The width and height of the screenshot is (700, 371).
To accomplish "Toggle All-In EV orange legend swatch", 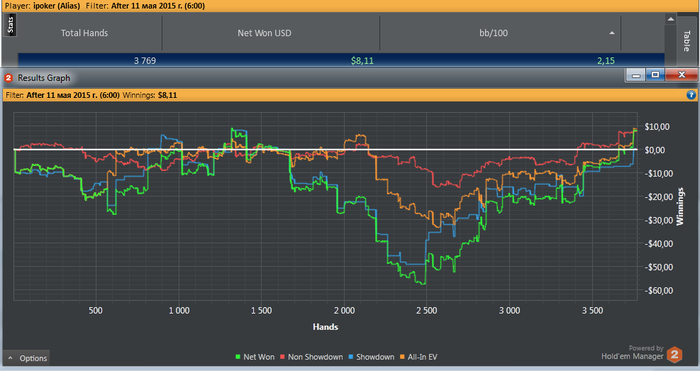I will [402, 357].
